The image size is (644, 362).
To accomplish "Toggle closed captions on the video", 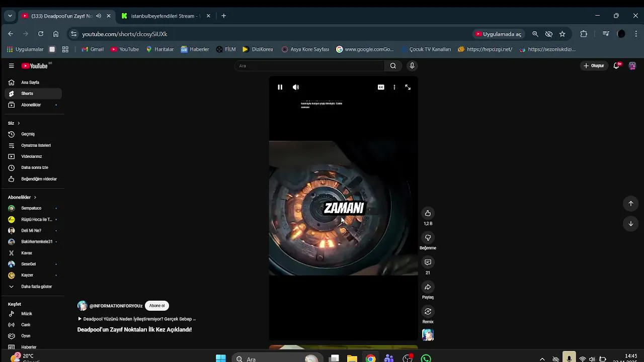I will pos(381,87).
